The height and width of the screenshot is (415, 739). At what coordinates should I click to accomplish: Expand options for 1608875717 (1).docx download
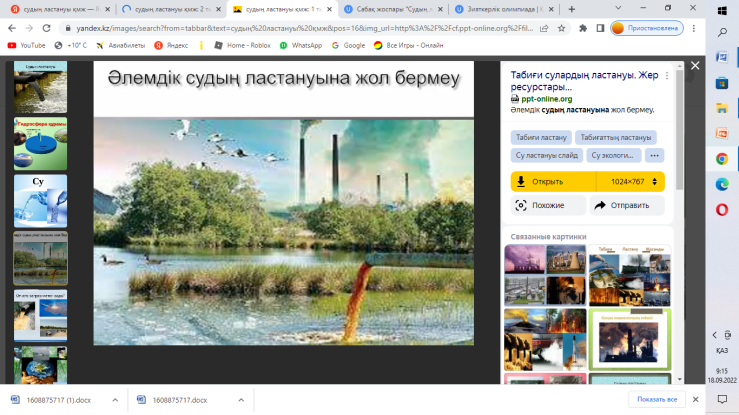point(115,400)
